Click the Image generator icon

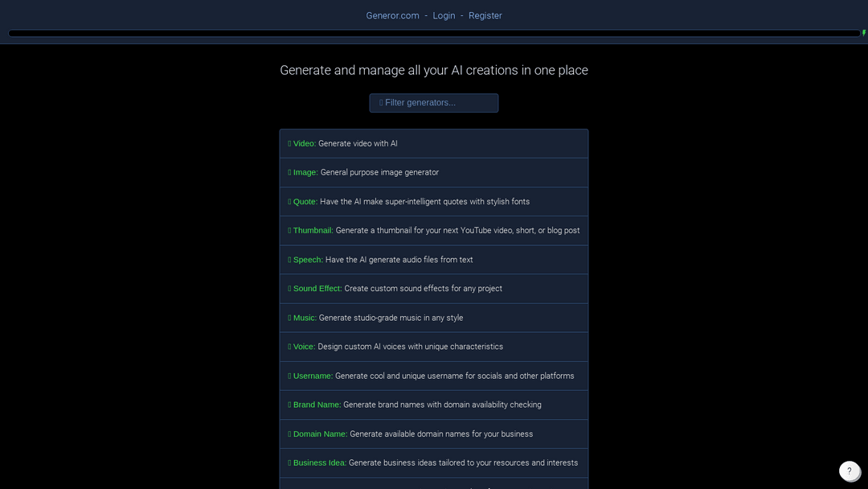click(289, 172)
